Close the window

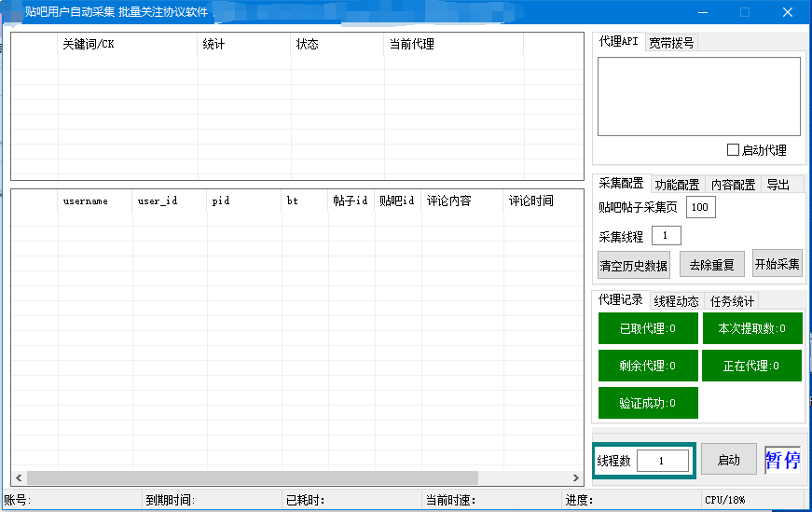point(787,12)
